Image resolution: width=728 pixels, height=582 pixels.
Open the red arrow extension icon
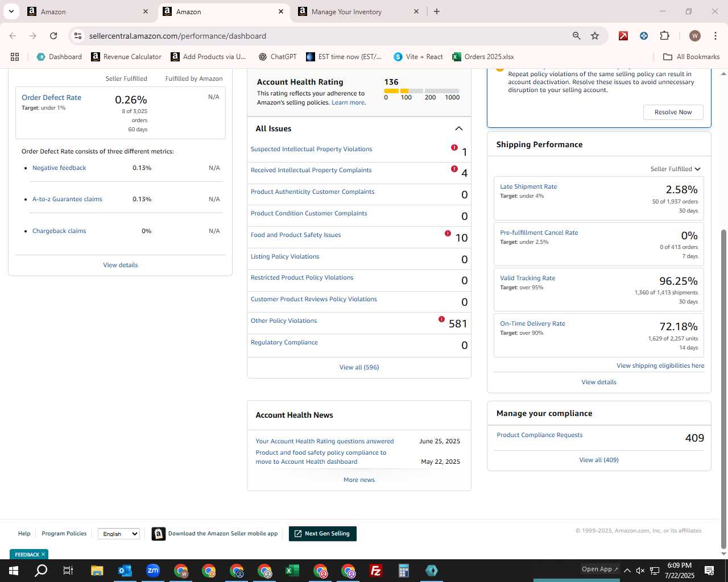623,36
